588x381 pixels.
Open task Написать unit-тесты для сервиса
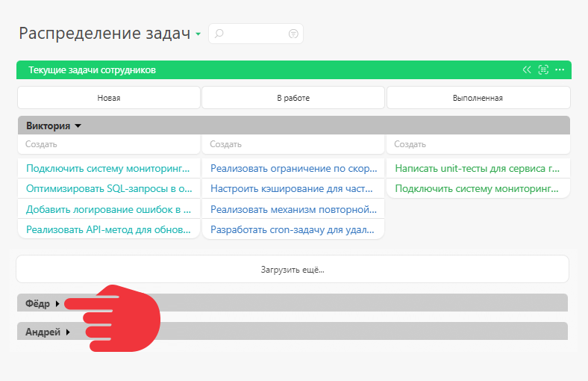[x=478, y=169]
